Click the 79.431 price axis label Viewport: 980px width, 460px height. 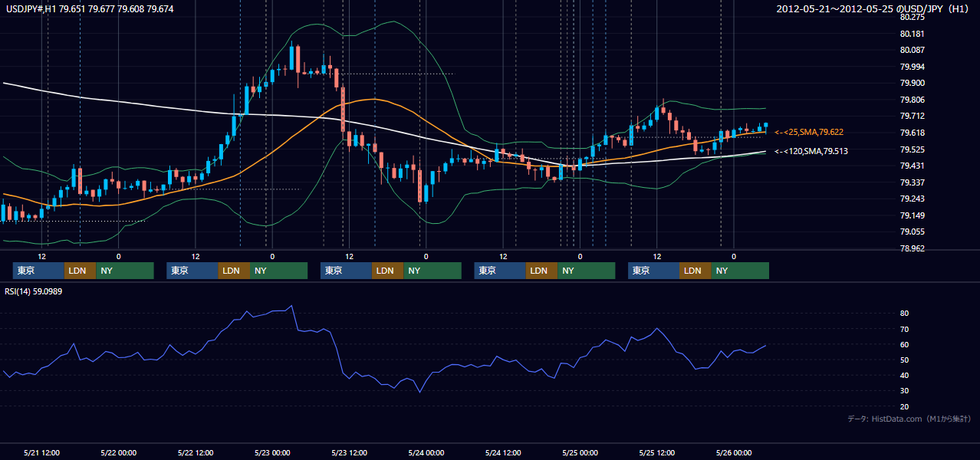(913, 166)
